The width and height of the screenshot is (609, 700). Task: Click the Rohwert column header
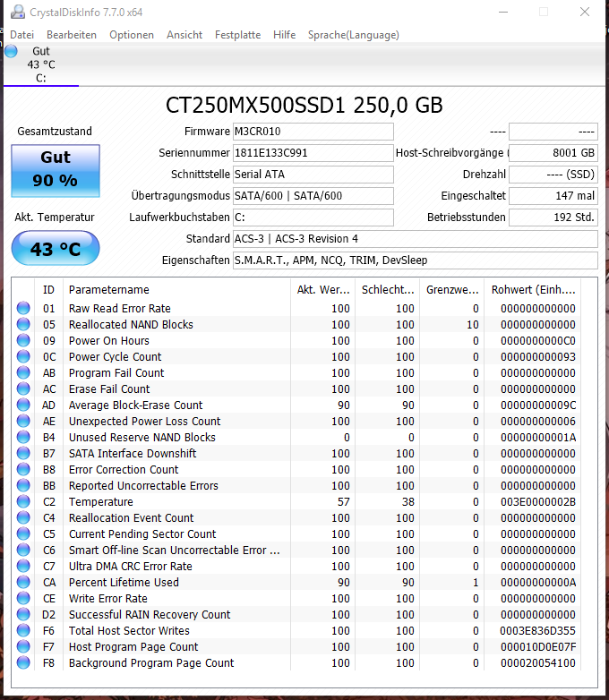tap(534, 290)
